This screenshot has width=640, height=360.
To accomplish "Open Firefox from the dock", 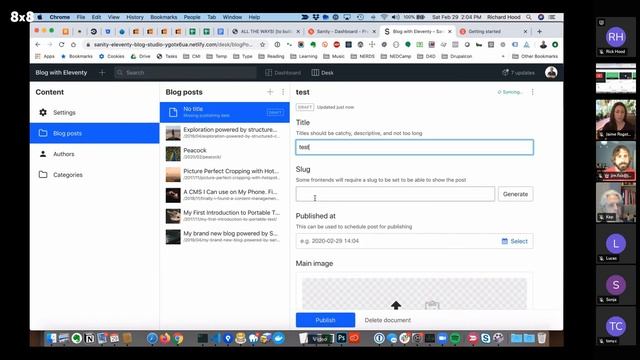I will pos(165,338).
